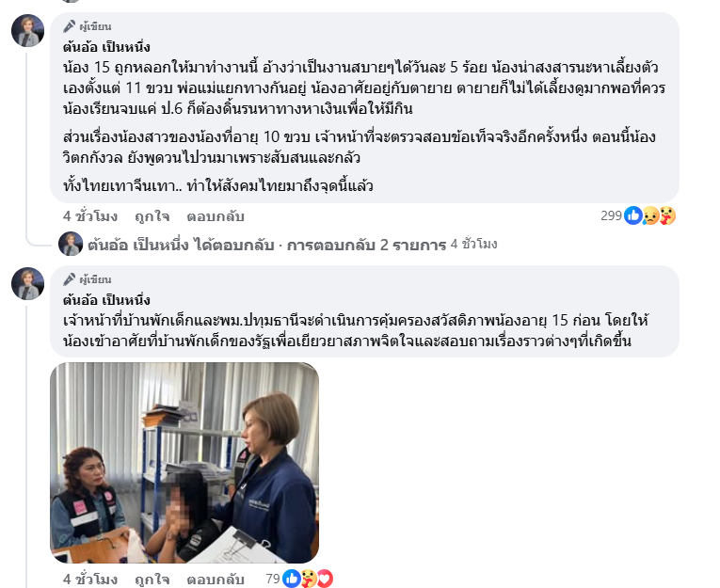The height and width of the screenshot is (588, 720).
Task: Click ถูกใจ under the first comment
Action: (152, 216)
